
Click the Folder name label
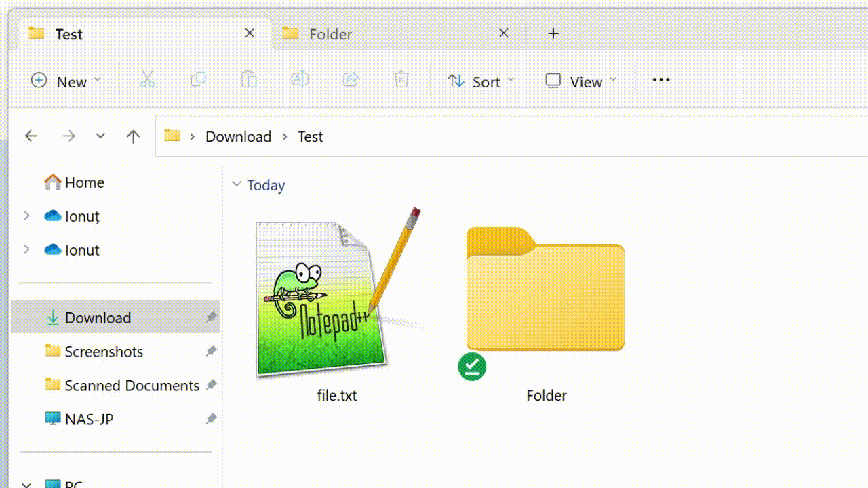[546, 395]
